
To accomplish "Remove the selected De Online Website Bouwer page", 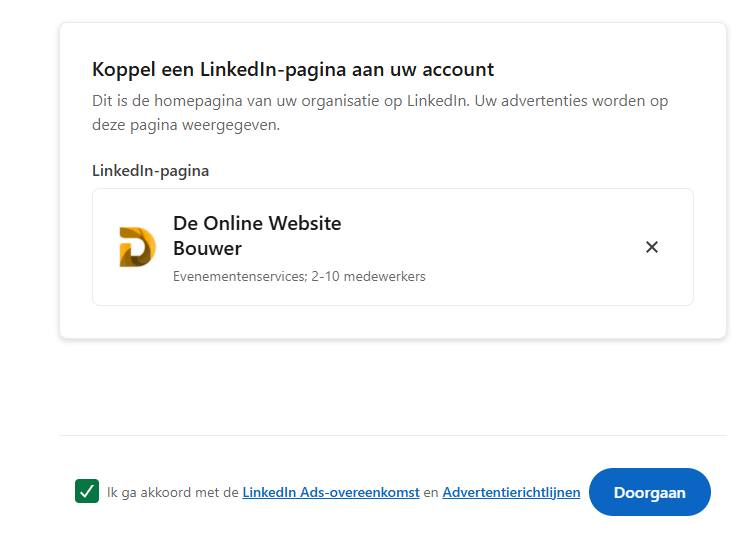I will [x=652, y=247].
